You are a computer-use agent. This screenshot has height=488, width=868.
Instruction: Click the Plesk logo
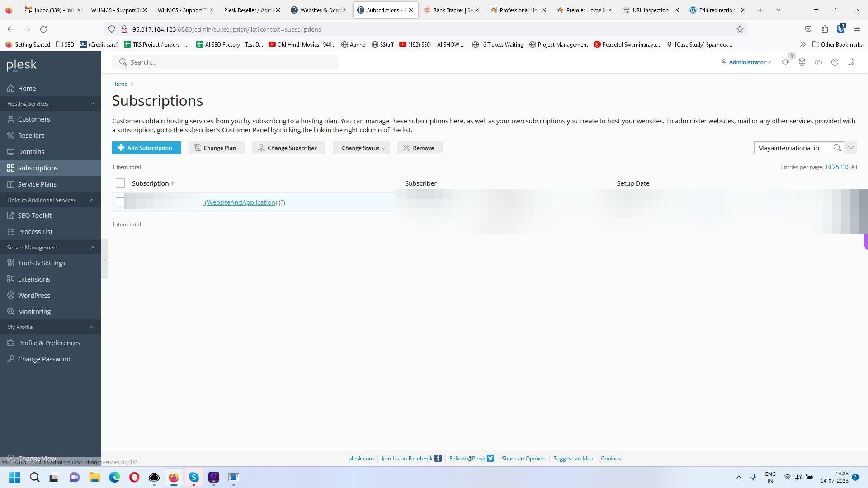click(x=22, y=65)
